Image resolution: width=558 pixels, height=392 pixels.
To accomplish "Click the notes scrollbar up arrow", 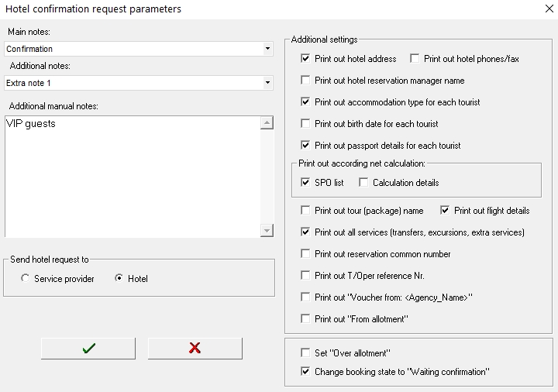I will (x=267, y=122).
